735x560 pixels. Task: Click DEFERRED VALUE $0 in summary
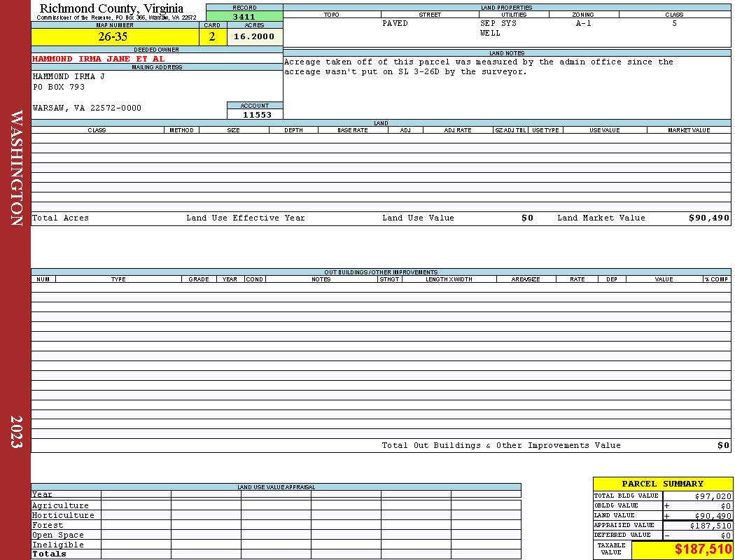point(726,535)
